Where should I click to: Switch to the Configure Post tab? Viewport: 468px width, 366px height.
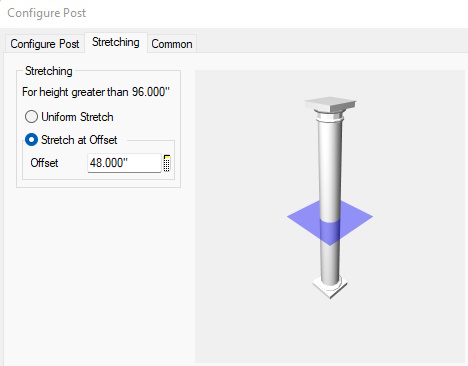coord(45,44)
